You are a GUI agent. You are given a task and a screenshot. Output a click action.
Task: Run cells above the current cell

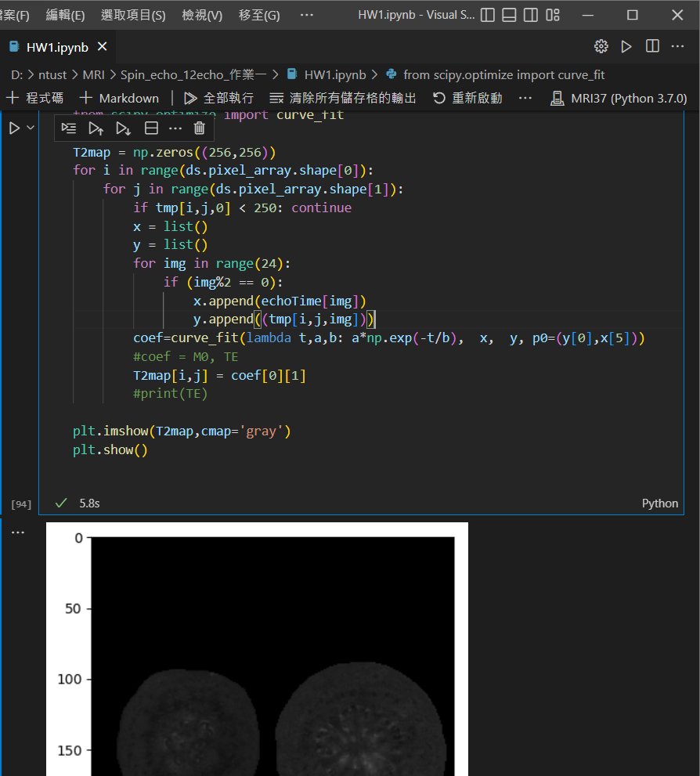point(96,128)
